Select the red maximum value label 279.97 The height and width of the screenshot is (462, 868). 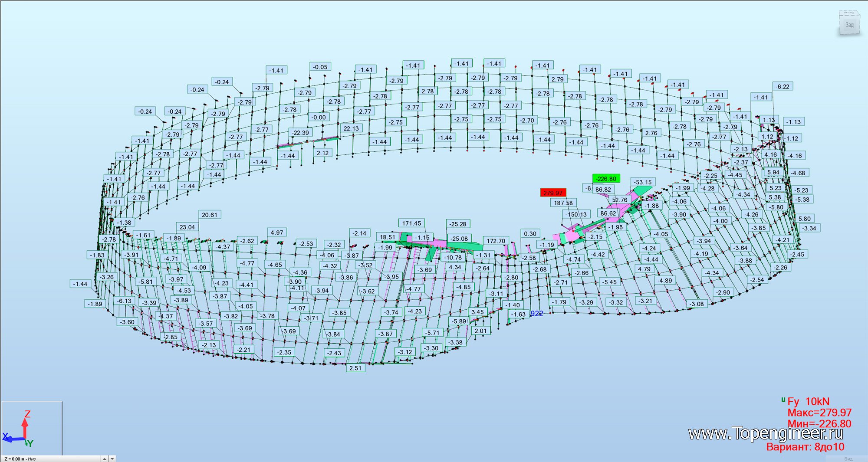pos(553,193)
